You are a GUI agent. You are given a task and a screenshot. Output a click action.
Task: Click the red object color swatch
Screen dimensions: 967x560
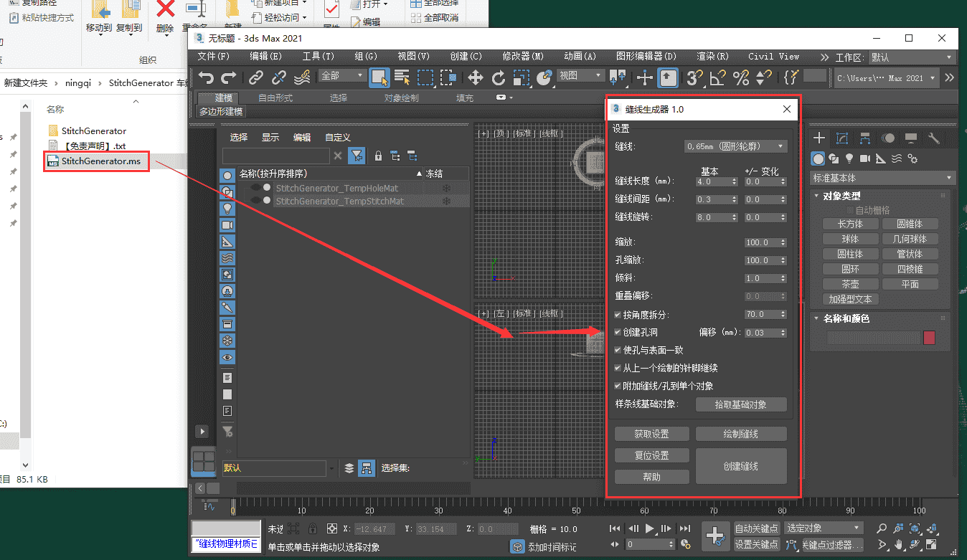929,338
